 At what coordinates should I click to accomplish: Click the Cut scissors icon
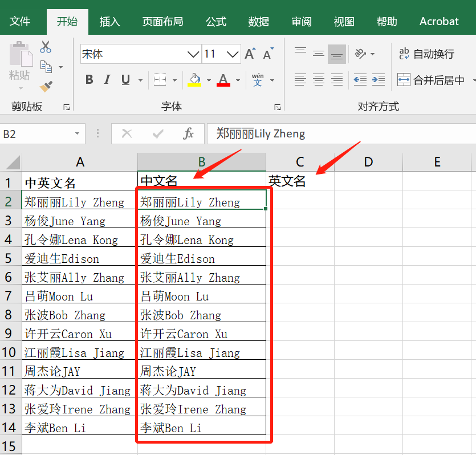pyautogui.click(x=46, y=46)
